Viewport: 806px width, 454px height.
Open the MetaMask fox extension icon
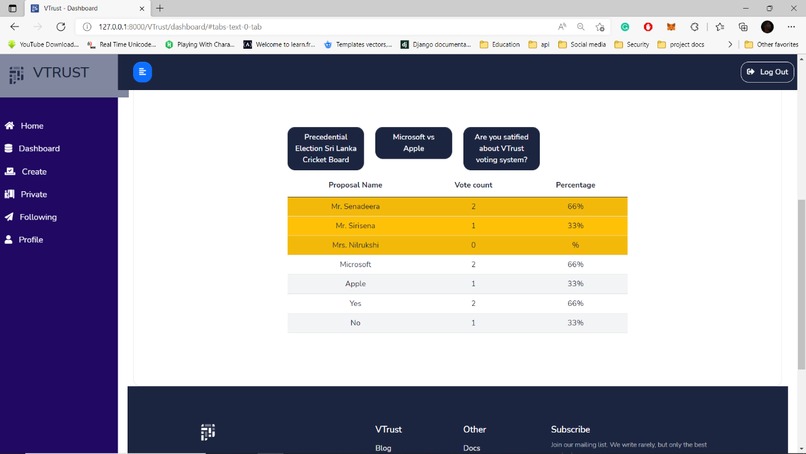(x=671, y=27)
